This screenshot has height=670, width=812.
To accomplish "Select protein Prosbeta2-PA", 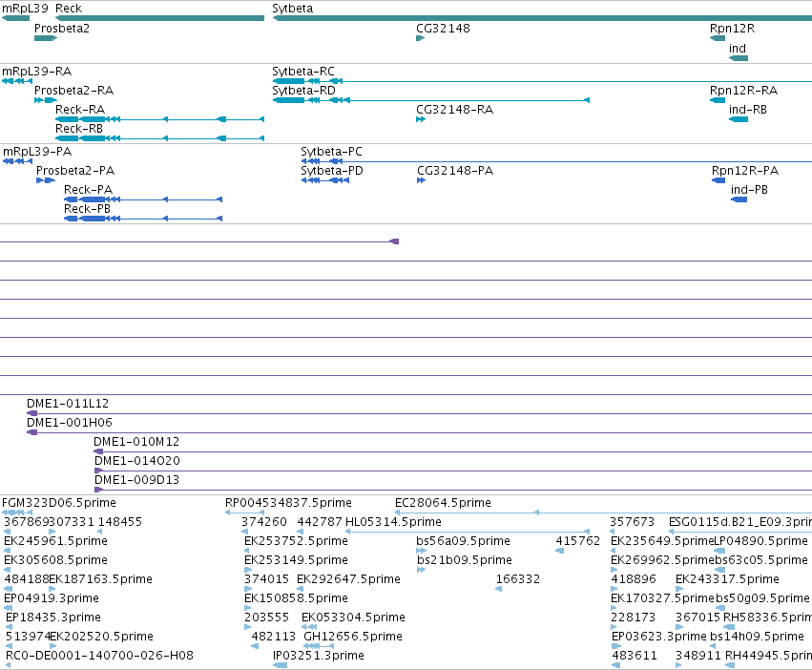I will pyautogui.click(x=75, y=171).
